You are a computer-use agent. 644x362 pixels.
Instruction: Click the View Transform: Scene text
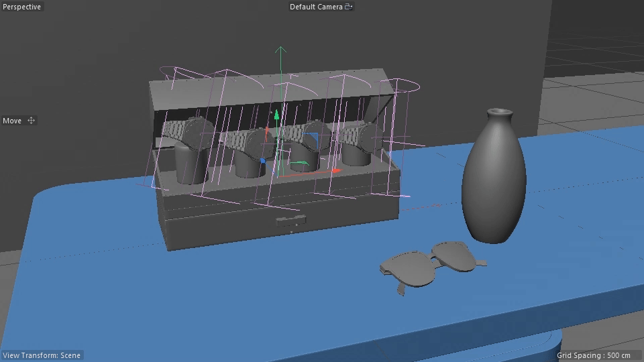42,355
